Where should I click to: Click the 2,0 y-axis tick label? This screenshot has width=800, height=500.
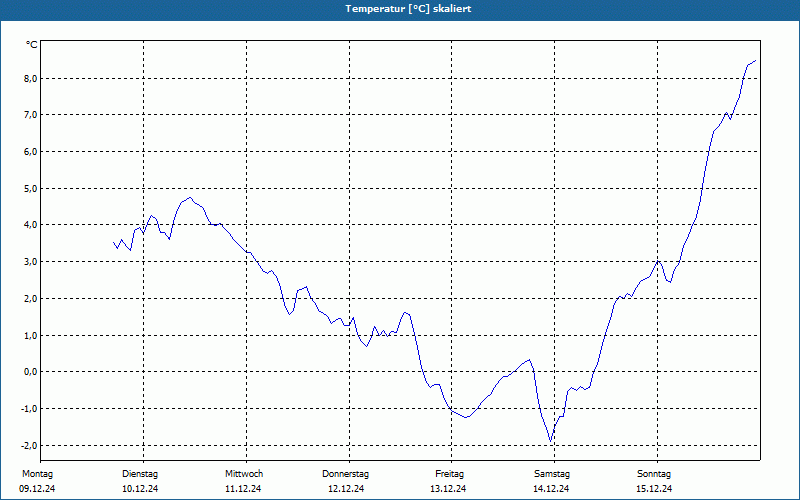(30, 298)
